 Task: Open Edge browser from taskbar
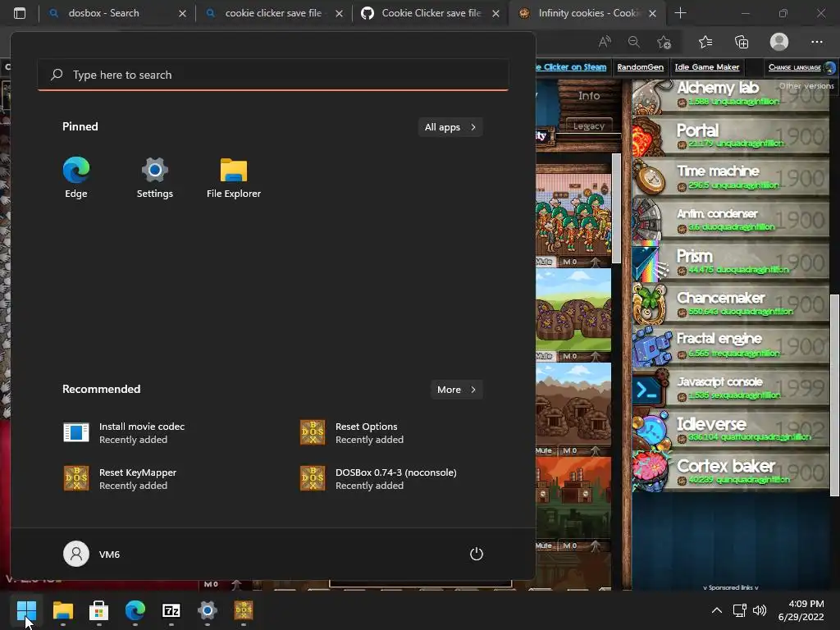[135, 610]
